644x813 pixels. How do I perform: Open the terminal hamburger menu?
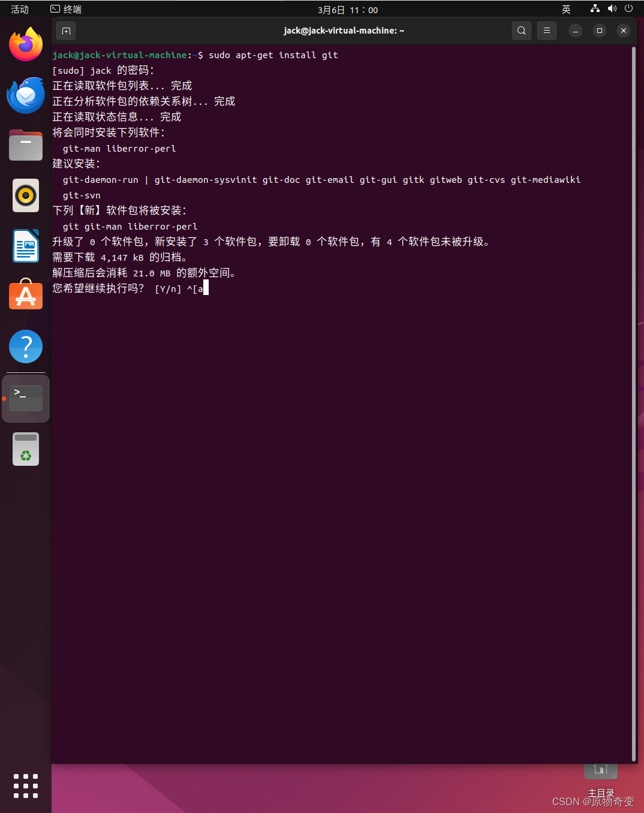547,31
